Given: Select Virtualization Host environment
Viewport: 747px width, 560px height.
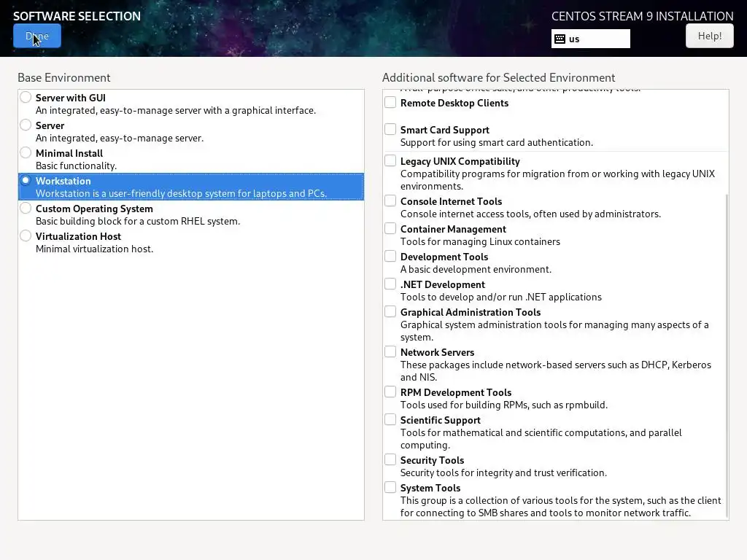Looking at the screenshot, I should point(26,236).
